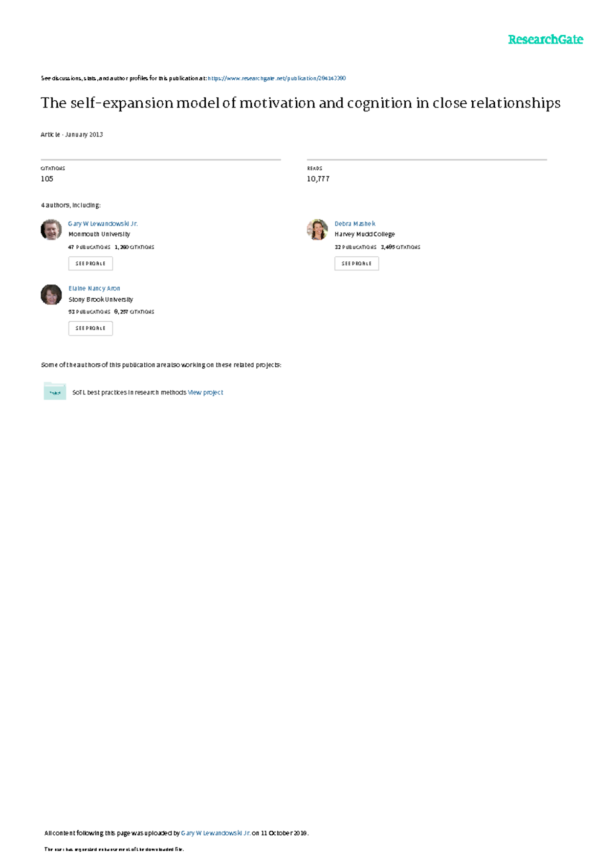Screen dimensions: 614x868
Task: Click Elaine Nancy Aron's profile photo
Action: [51, 295]
